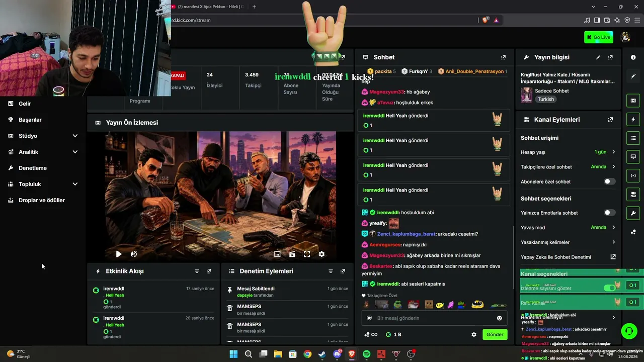Open the green support headset button
The height and width of the screenshot is (362, 644).
click(x=629, y=331)
